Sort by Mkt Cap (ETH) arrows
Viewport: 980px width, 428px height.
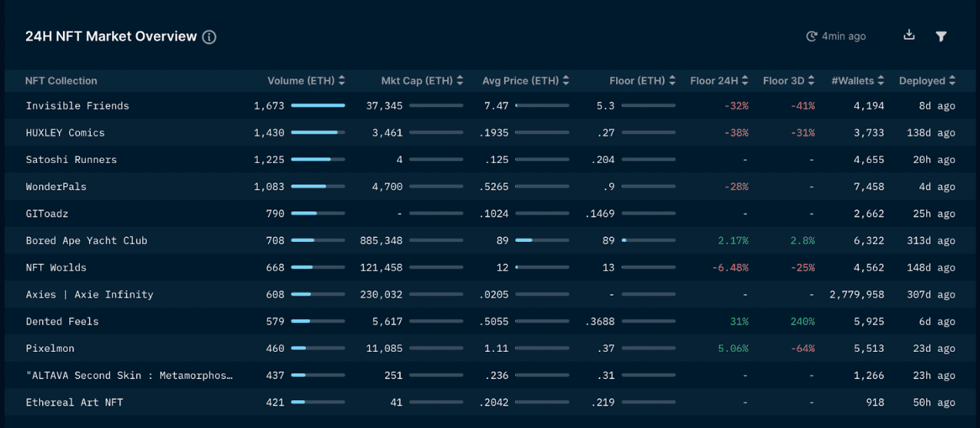coord(460,80)
